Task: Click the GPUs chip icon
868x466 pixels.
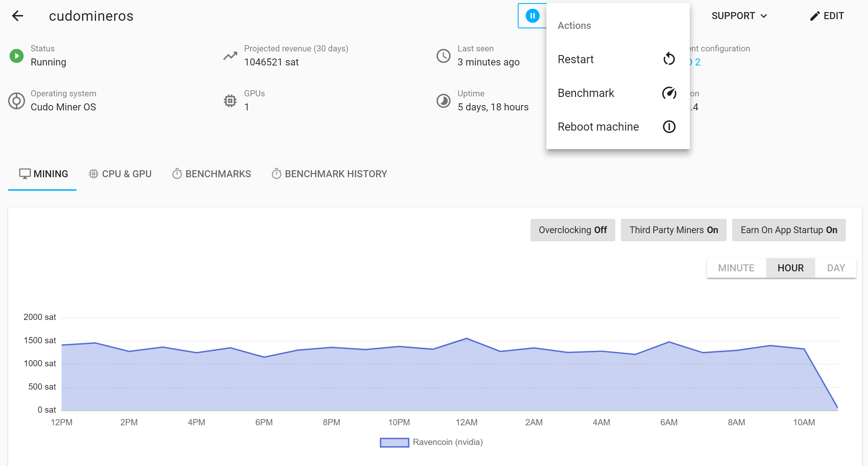Action: point(230,101)
